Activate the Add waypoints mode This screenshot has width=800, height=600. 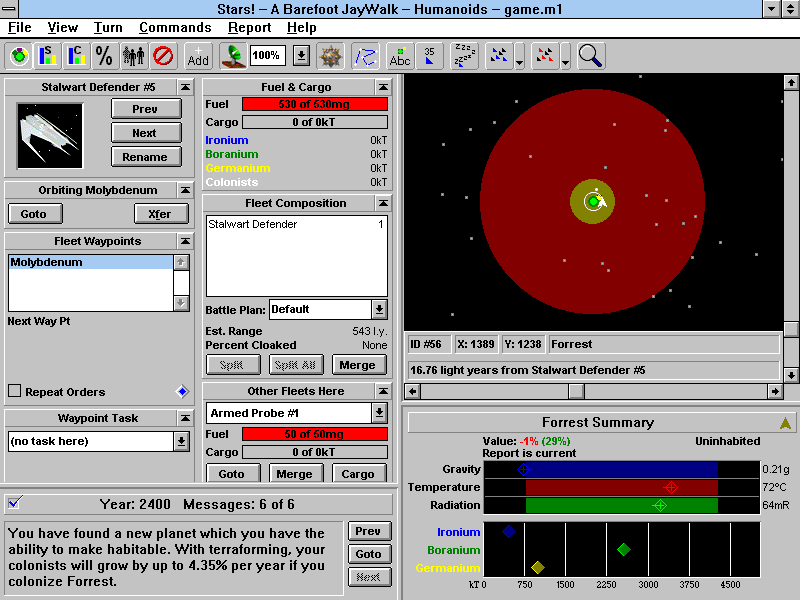(x=198, y=56)
